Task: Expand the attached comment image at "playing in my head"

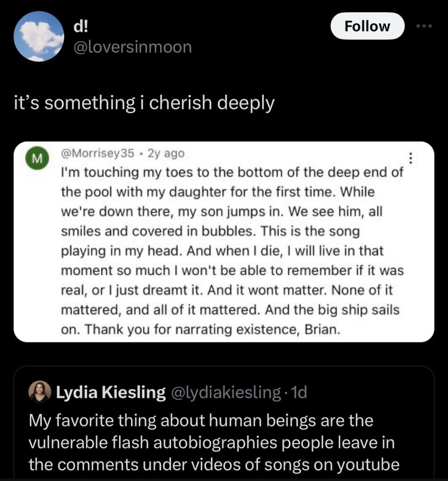Action: (x=222, y=251)
